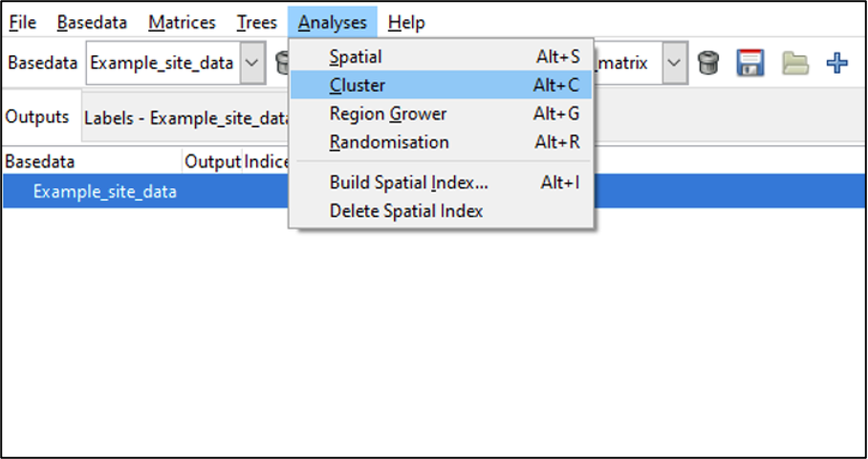Click the open matrix folder icon
Screen dimensions: 868x459
click(794, 64)
